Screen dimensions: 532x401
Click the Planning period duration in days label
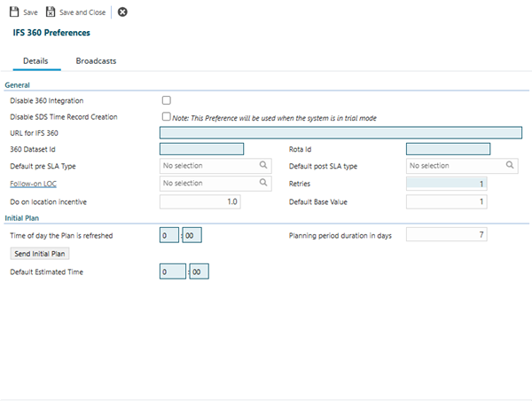[340, 236]
